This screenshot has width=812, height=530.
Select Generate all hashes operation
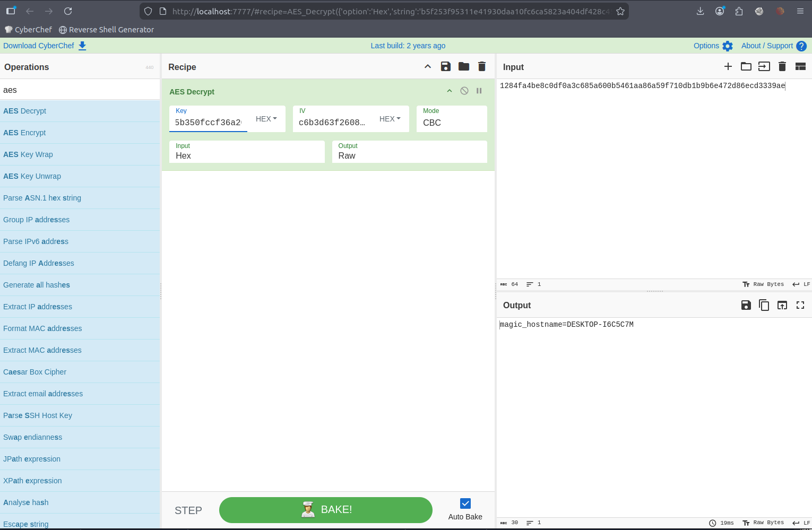coord(80,285)
